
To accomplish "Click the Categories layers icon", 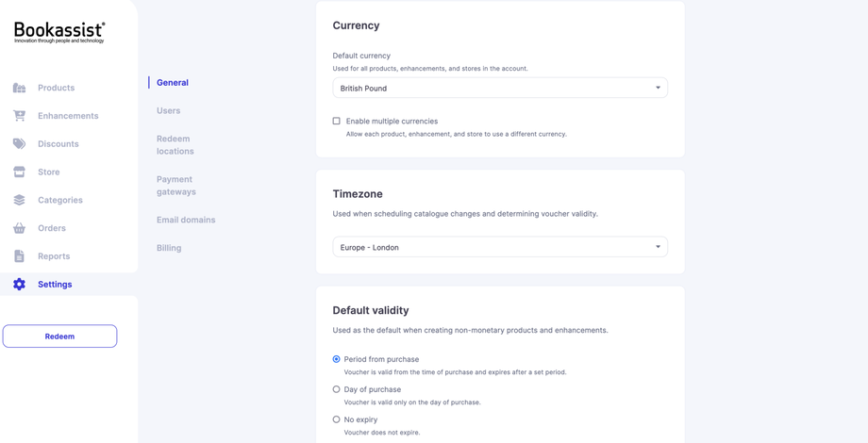I will point(19,200).
